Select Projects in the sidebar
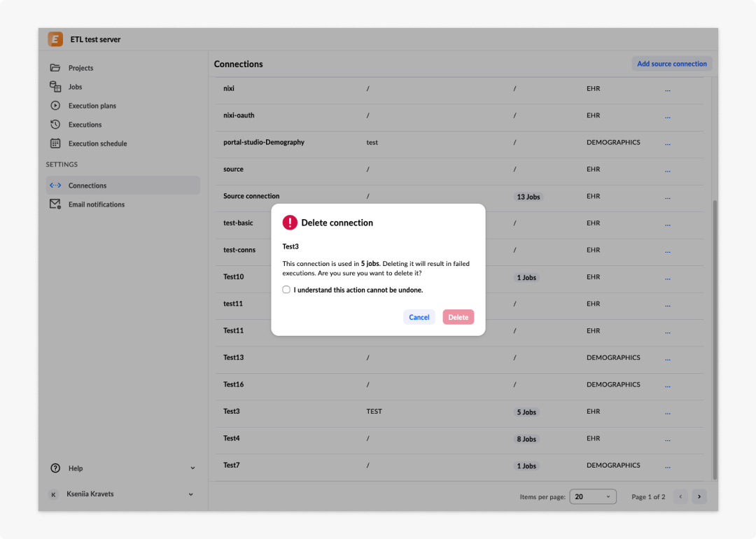Image resolution: width=756 pixels, height=539 pixels. [x=123, y=68]
